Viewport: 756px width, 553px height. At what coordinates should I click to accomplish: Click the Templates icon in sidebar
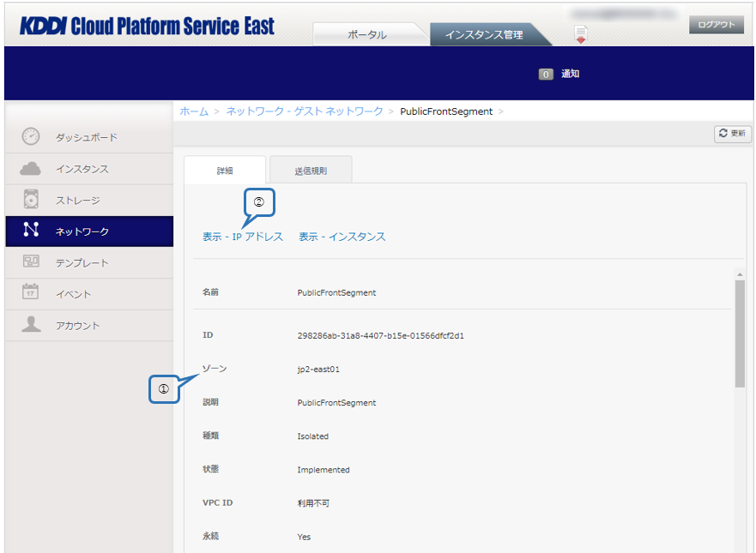point(31,262)
